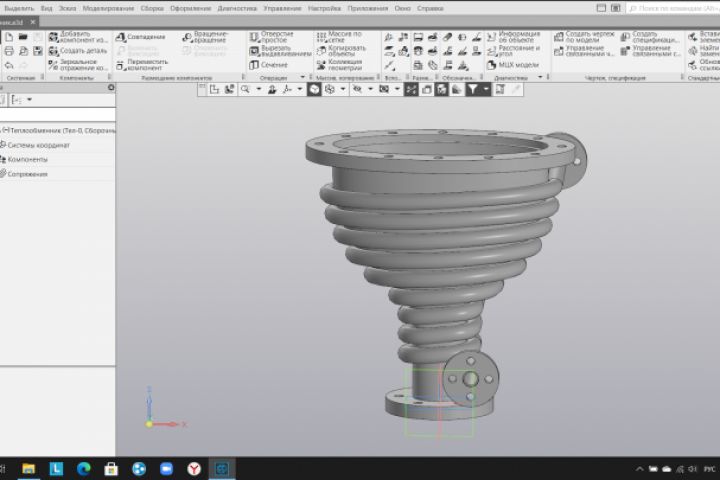
Task: Click the round side flange near bottom of model
Action: tap(470, 379)
